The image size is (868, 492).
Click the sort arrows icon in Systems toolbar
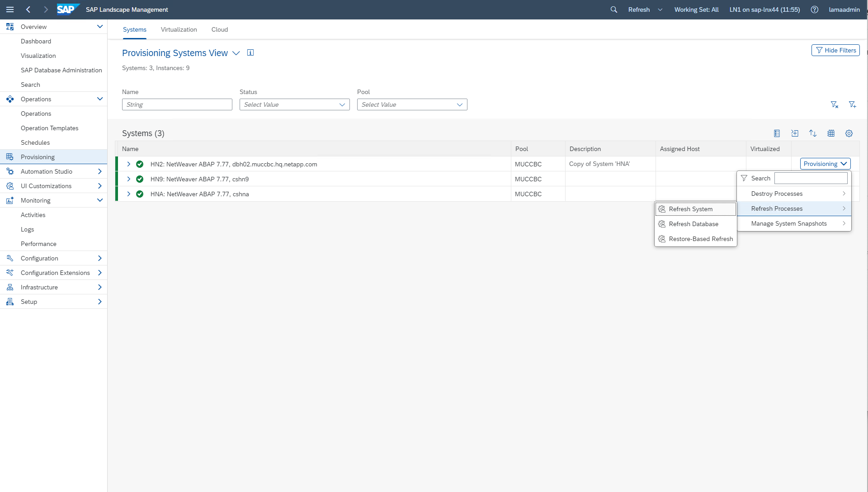coord(812,133)
